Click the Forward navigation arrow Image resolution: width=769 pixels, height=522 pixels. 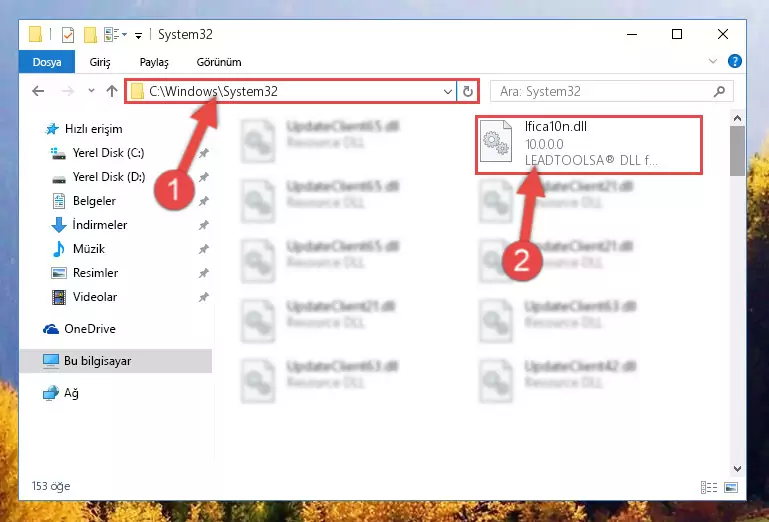tap(68, 91)
